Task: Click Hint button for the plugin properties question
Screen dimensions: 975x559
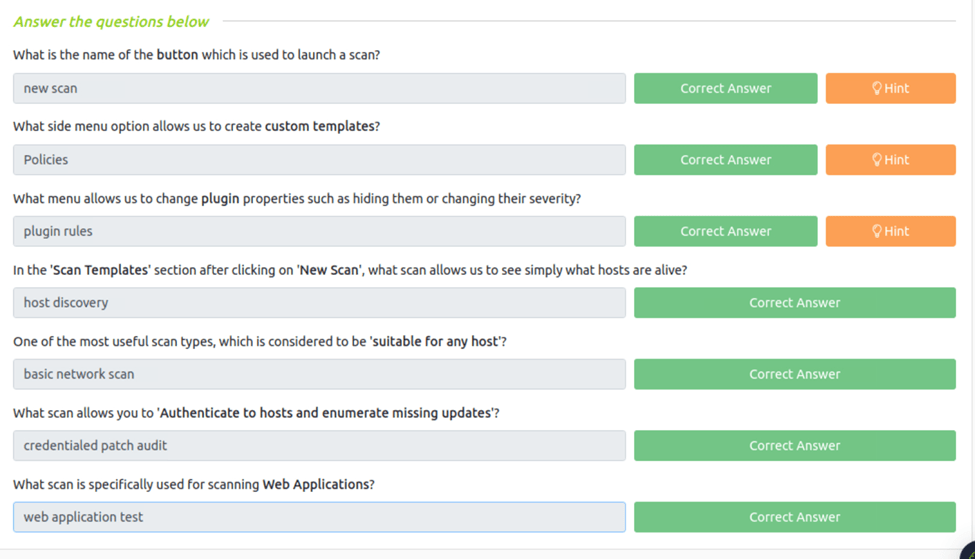Action: [890, 231]
